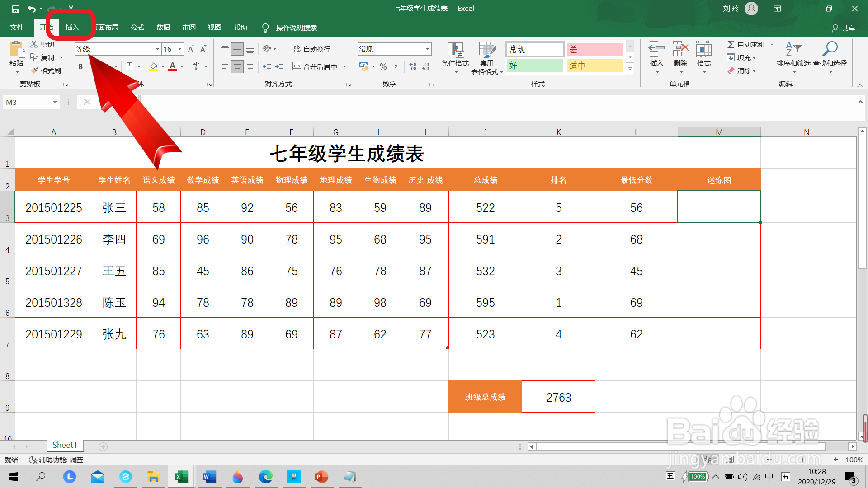The height and width of the screenshot is (488, 868).
Task: Expand the Name Box dropdown
Action: pos(55,102)
